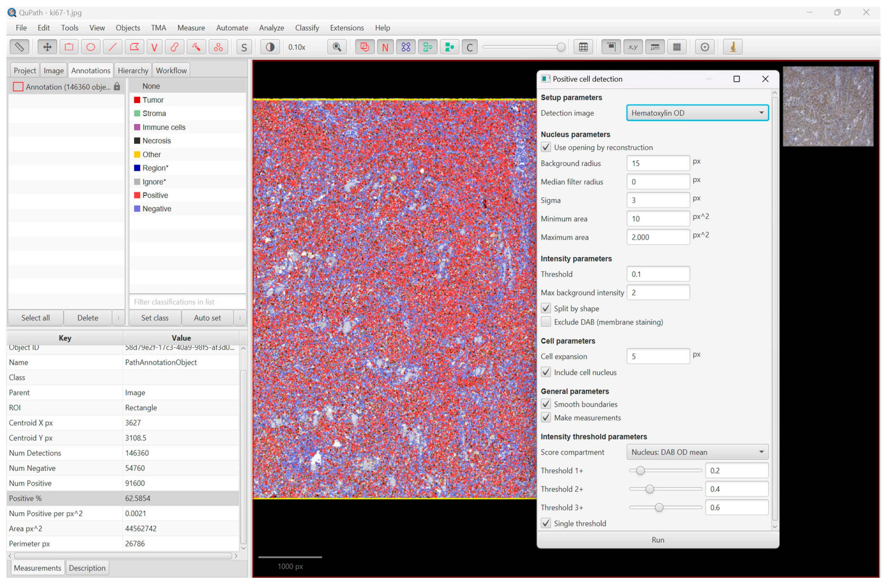
Task: Select the Wand tool
Action: click(x=197, y=47)
